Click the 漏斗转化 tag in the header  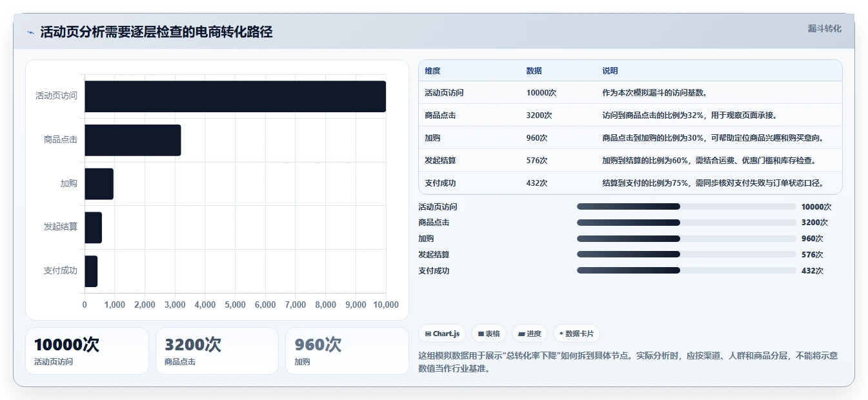[x=824, y=29]
